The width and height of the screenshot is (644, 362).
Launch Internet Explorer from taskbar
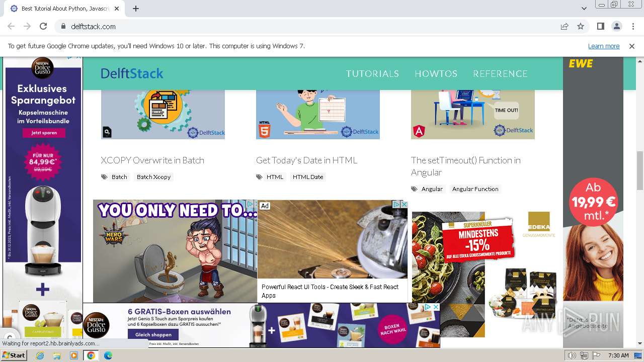(40, 355)
